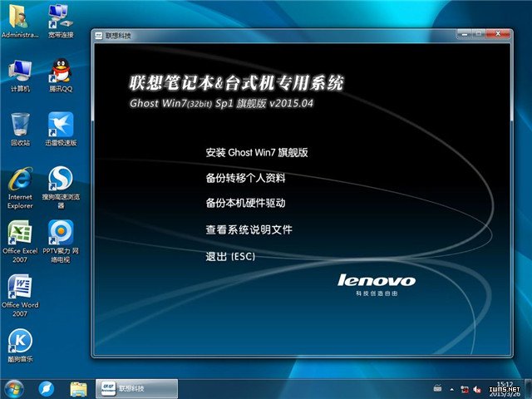
Task: Open the Office Excel 2007 shortcut
Action: pos(20,242)
